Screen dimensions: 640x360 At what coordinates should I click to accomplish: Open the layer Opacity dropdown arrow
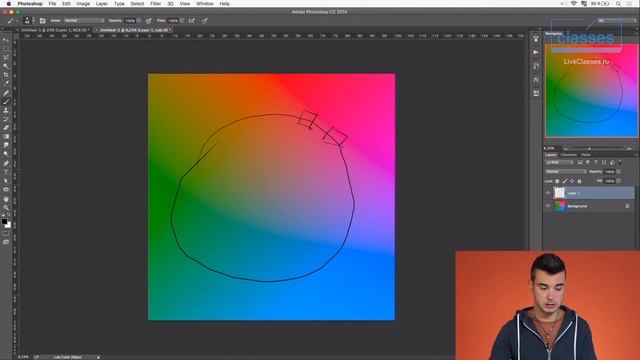(x=619, y=171)
